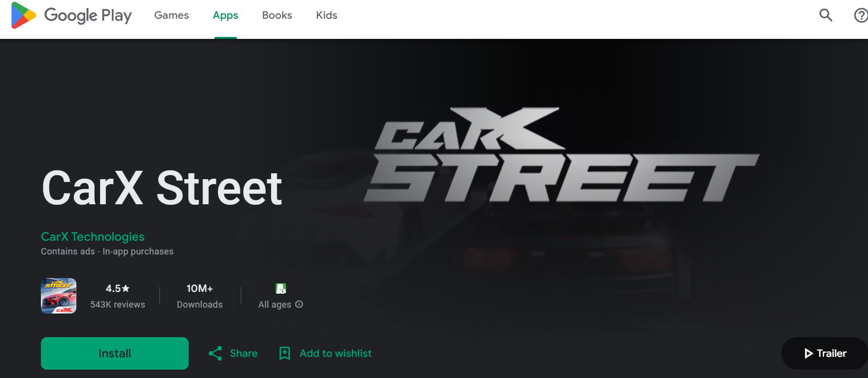Click the All ages info icon
The width and height of the screenshot is (868, 378).
click(299, 304)
